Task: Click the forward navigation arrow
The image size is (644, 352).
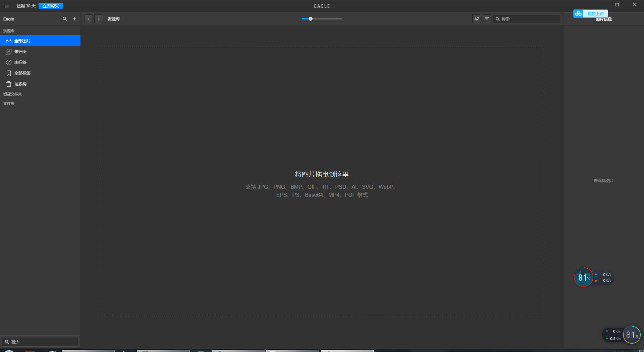Action: point(99,19)
